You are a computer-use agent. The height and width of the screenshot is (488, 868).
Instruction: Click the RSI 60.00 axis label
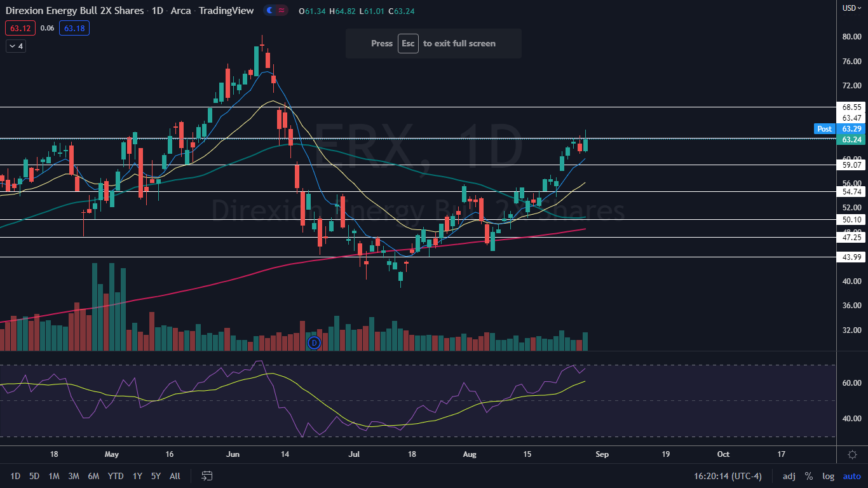point(851,383)
